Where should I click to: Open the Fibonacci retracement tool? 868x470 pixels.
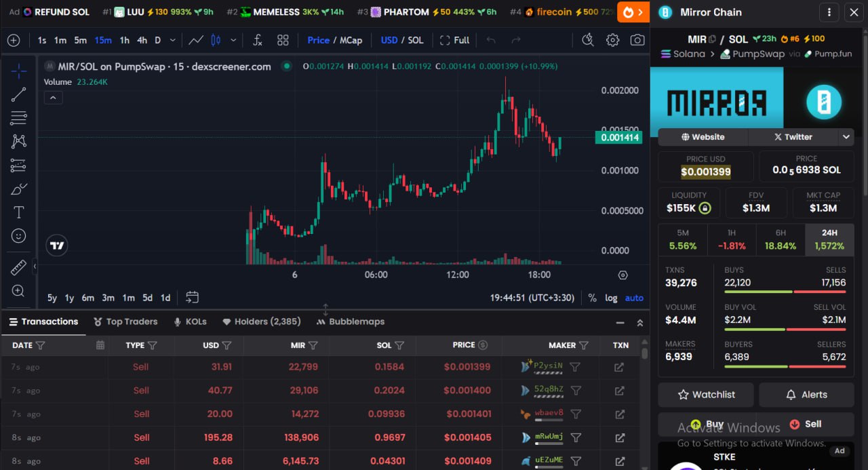coord(19,118)
